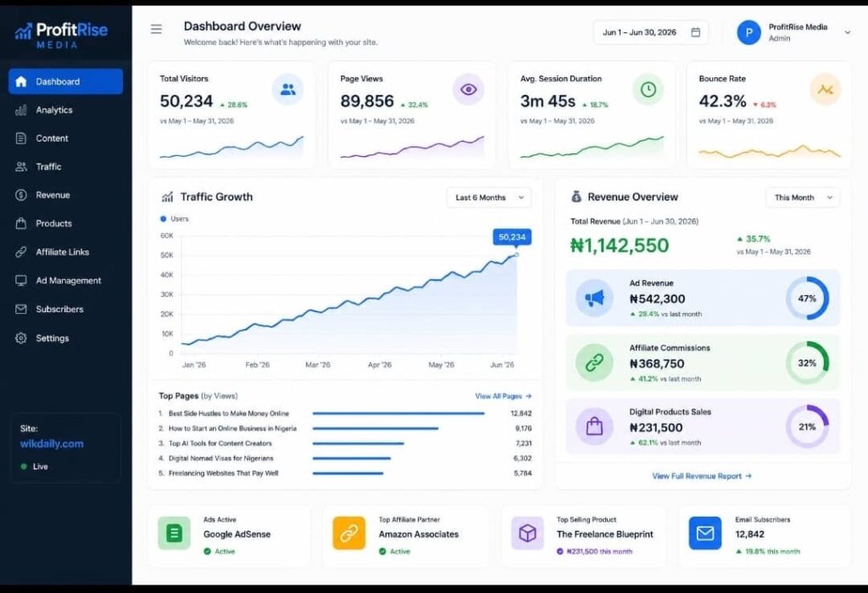
Task: Open the calendar icon in date range
Action: coord(695,32)
